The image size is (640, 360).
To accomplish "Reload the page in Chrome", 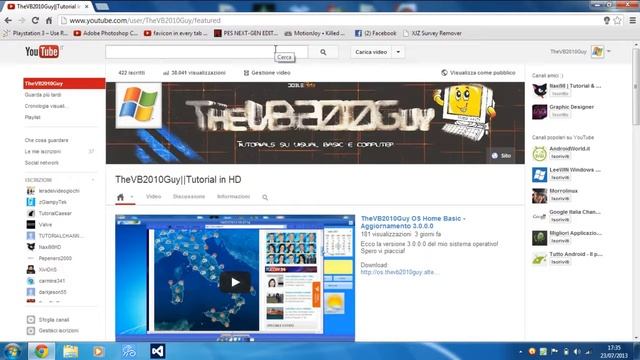I will point(35,20).
